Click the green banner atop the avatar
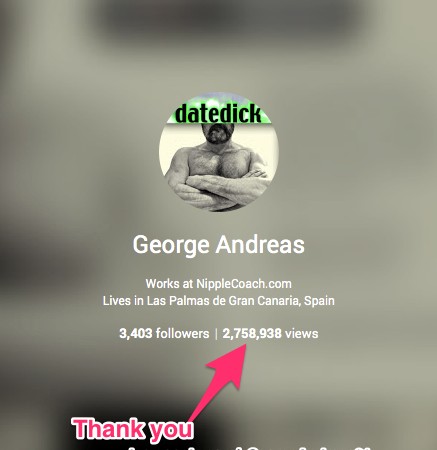The height and width of the screenshot is (450, 437). coord(219,108)
